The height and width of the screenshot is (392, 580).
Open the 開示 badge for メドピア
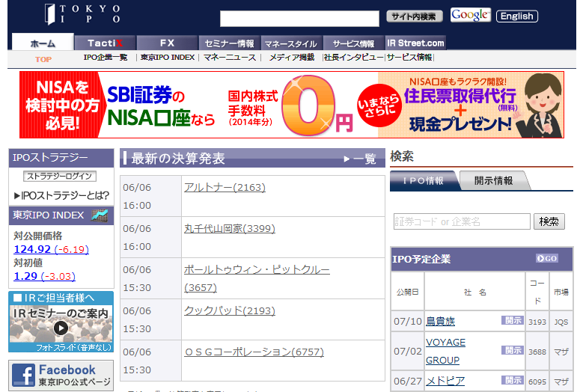[512, 381]
